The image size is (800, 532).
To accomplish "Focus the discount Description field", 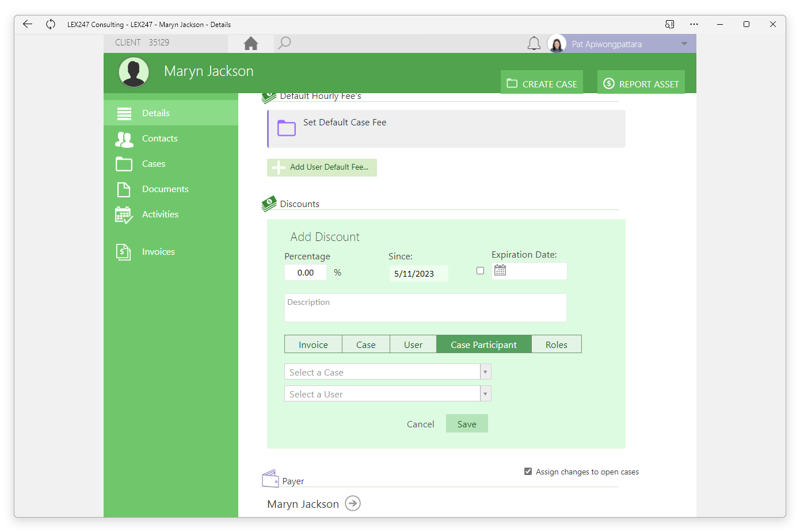I will click(x=425, y=308).
